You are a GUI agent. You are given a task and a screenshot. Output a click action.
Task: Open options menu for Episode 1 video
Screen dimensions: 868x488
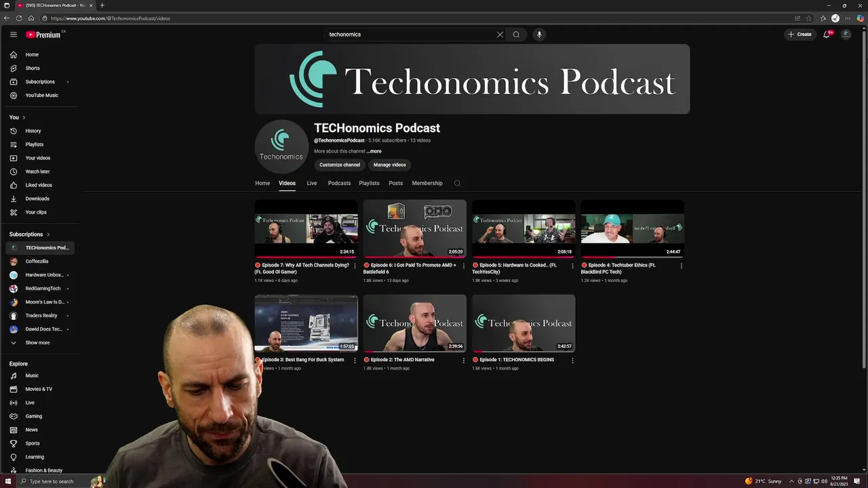coord(572,361)
